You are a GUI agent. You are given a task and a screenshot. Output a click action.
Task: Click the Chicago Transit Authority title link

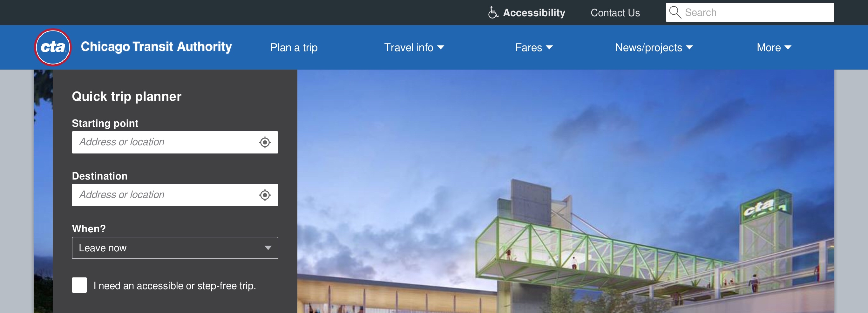(156, 47)
